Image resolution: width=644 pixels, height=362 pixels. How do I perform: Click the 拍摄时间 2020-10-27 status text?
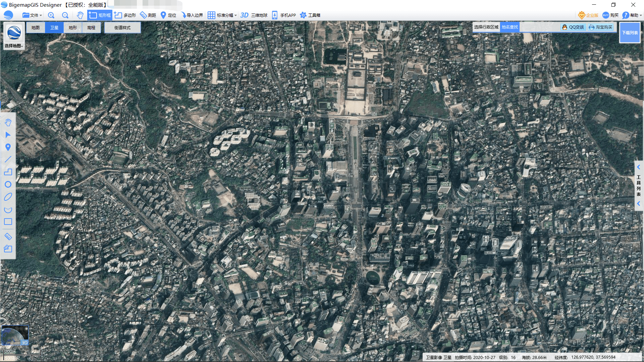(475, 357)
